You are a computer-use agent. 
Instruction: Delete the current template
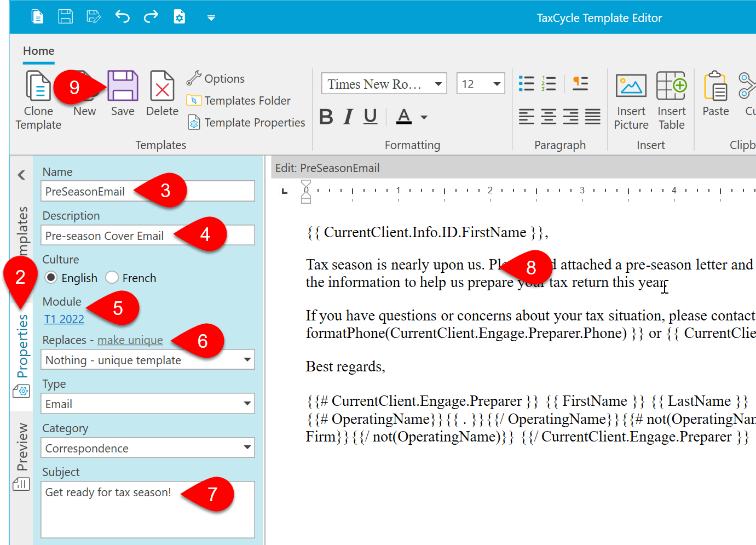click(162, 94)
